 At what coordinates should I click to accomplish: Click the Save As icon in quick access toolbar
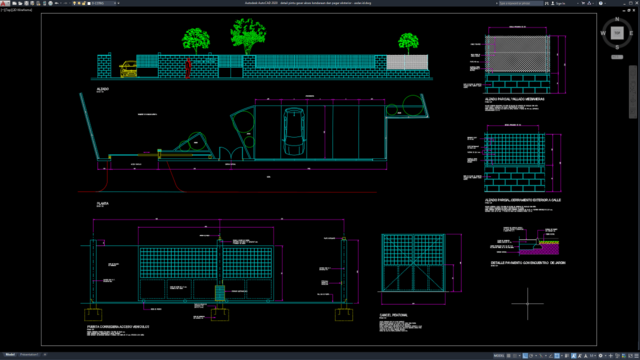point(32,3)
